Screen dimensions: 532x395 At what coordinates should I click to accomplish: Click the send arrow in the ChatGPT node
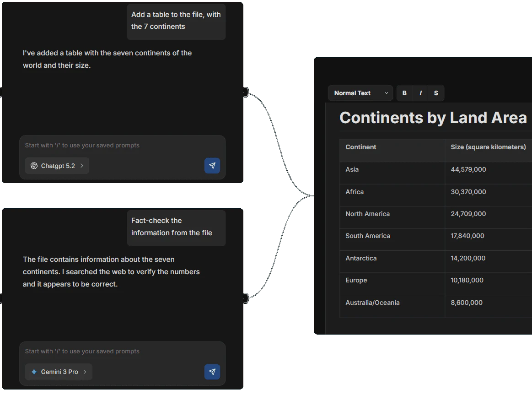pos(212,165)
